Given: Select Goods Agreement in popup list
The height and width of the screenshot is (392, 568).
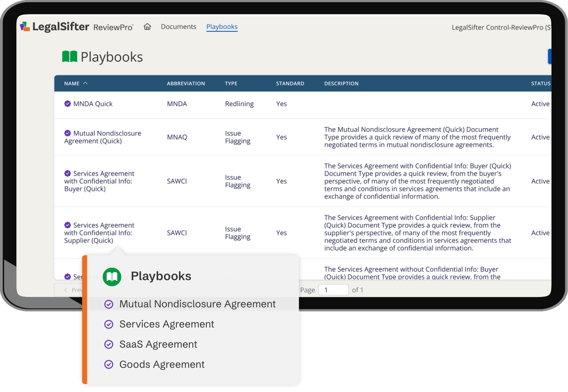Looking at the screenshot, I should pyautogui.click(x=162, y=364).
